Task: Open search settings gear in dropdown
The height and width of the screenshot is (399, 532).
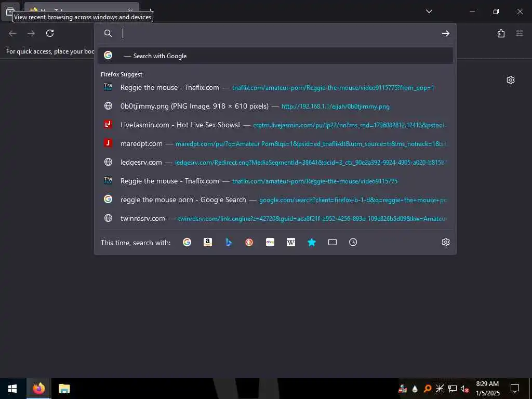Action: pyautogui.click(x=445, y=242)
